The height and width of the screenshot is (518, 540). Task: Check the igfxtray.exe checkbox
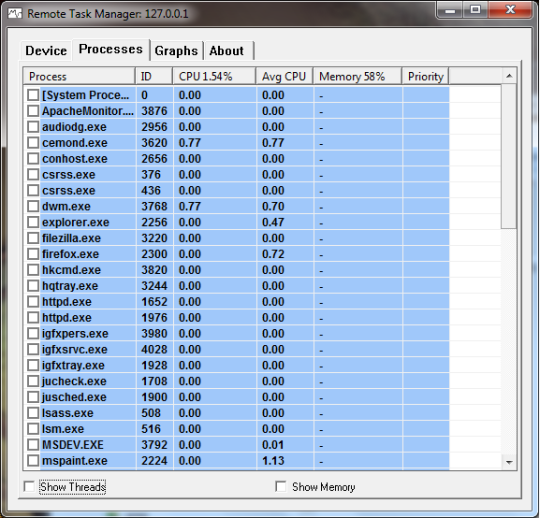(x=33, y=365)
